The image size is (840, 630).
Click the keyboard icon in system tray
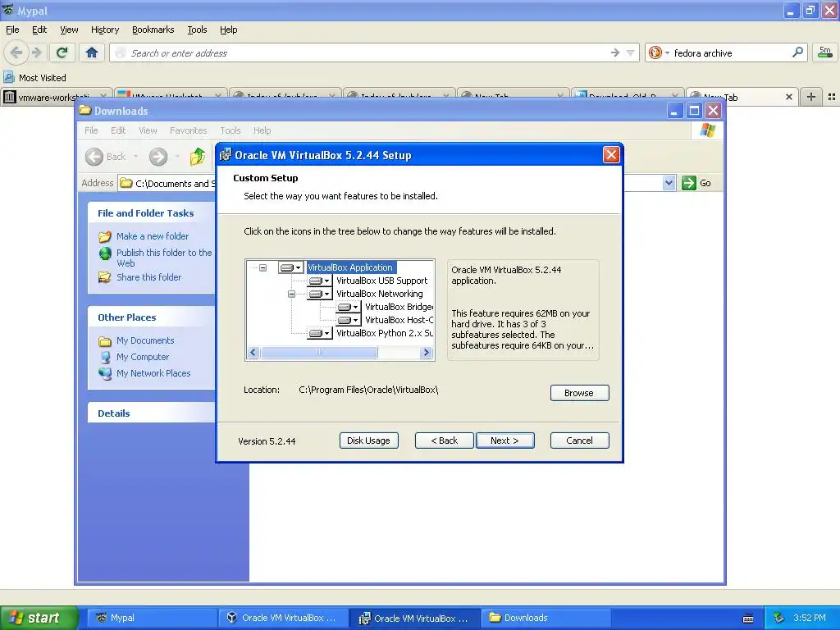(x=748, y=619)
